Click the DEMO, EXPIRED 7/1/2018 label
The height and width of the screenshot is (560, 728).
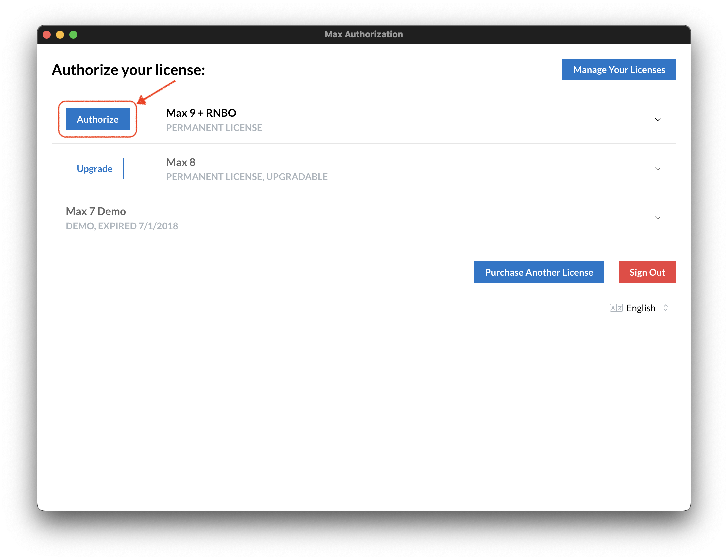tap(122, 226)
